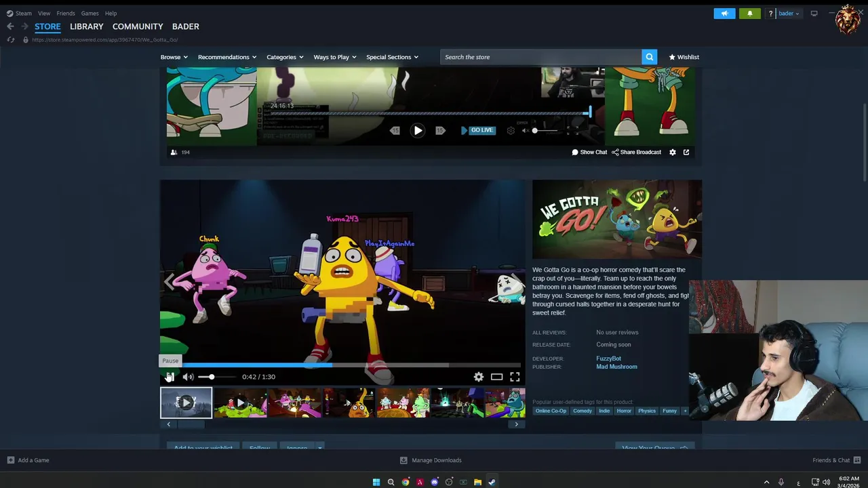Go back with the navigation arrow

pyautogui.click(x=10, y=26)
